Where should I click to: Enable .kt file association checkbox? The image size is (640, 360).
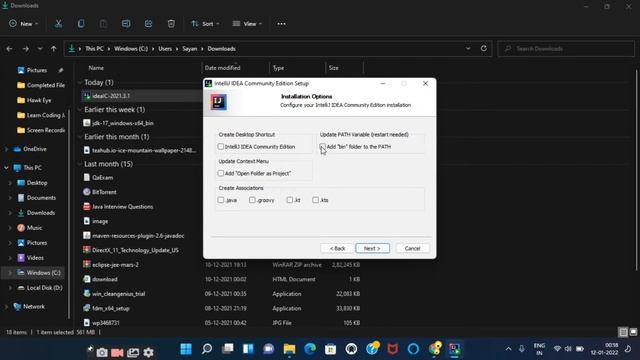(x=290, y=200)
